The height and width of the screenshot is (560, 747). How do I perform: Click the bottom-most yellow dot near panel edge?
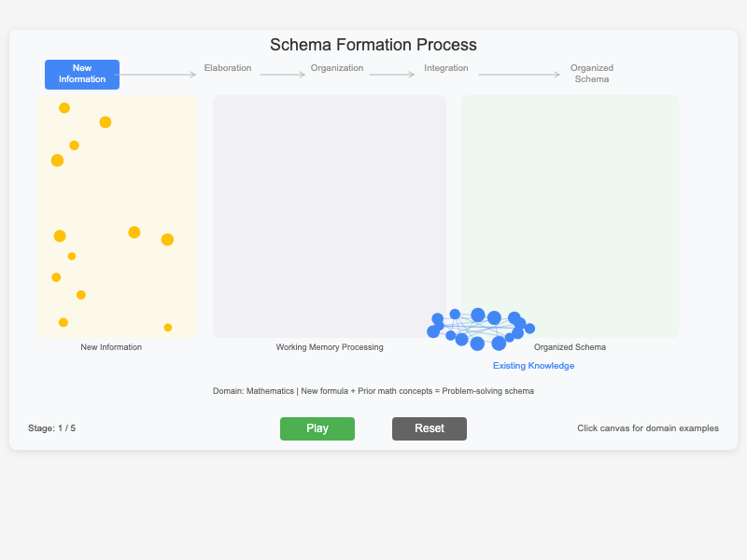(168, 328)
